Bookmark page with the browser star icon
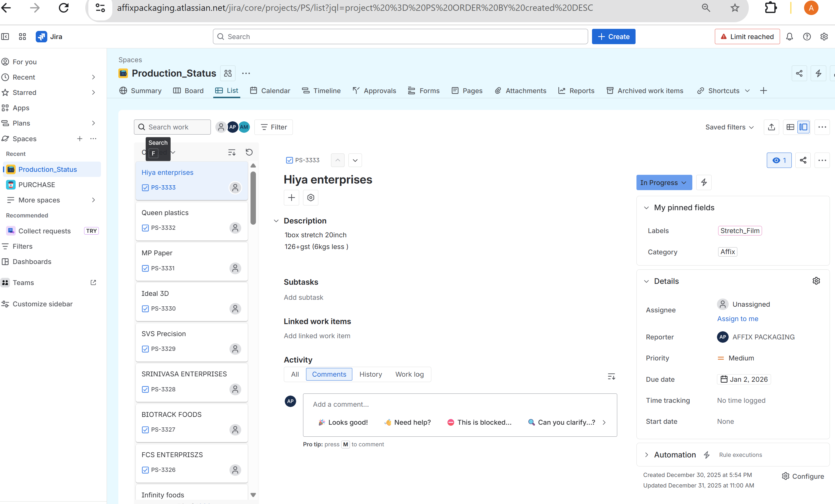This screenshot has width=835, height=504. click(735, 8)
